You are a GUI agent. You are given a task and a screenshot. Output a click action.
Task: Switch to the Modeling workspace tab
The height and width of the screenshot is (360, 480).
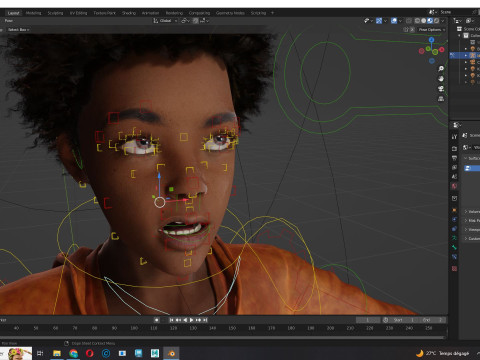(x=33, y=13)
